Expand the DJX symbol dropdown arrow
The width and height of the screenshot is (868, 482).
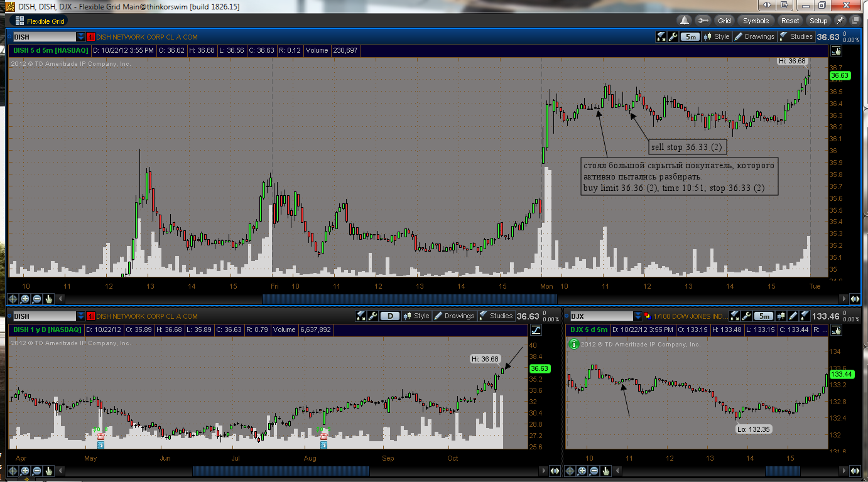point(638,316)
